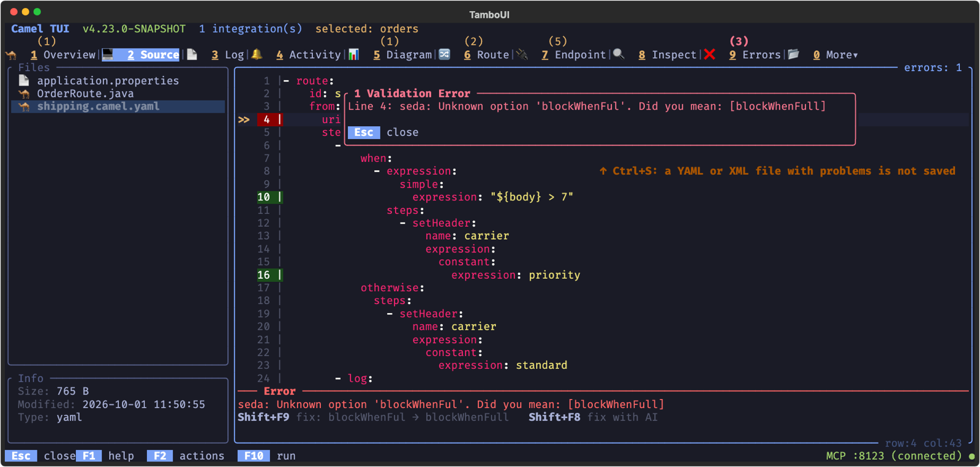Image resolution: width=980 pixels, height=467 pixels.
Task: Click the Size '765 B' value
Action: coord(72,391)
